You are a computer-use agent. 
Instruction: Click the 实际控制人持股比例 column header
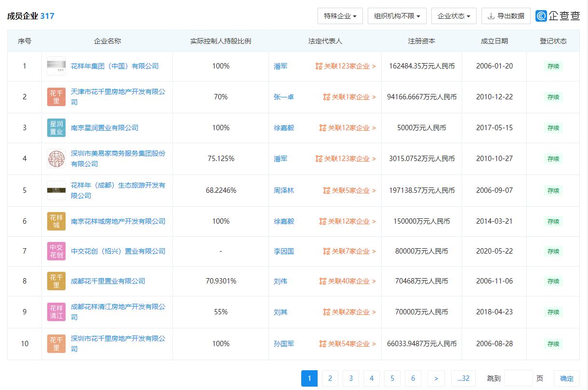pyautogui.click(x=221, y=41)
